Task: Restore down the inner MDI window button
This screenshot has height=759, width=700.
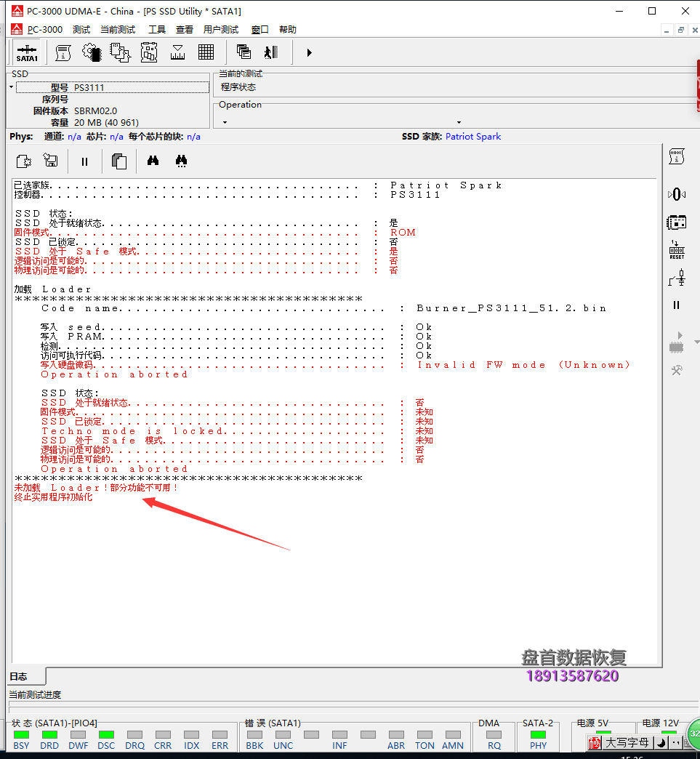Action: [680, 30]
